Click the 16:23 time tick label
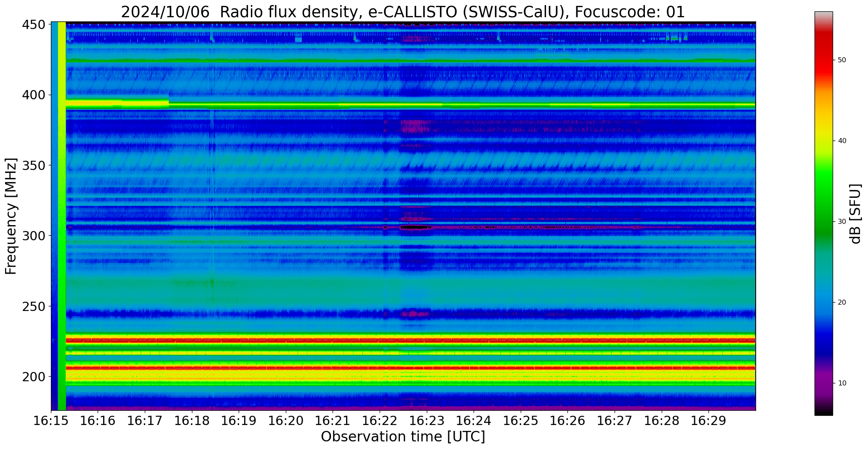The image size is (868, 449). pyautogui.click(x=427, y=421)
